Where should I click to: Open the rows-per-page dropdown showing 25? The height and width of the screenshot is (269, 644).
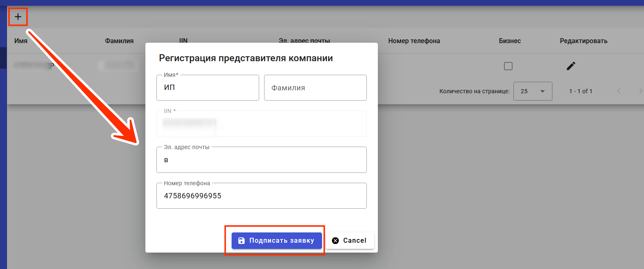(x=533, y=91)
